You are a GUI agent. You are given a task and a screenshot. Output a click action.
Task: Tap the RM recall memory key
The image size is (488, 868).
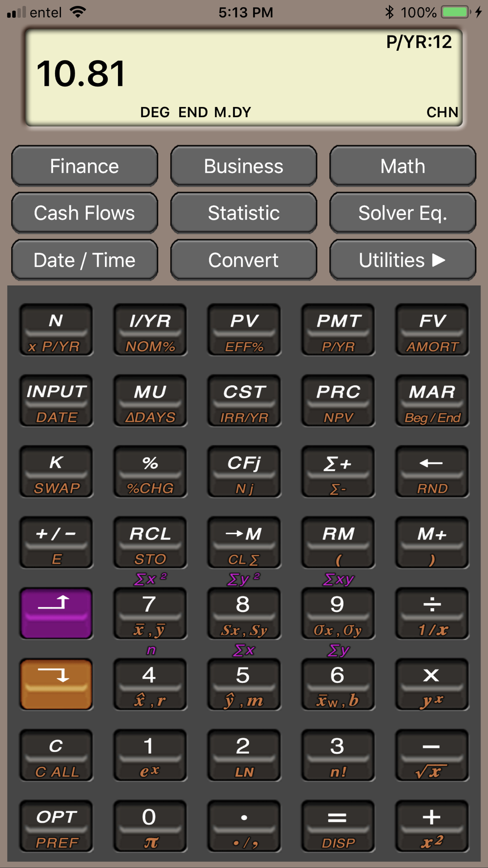[x=338, y=542]
